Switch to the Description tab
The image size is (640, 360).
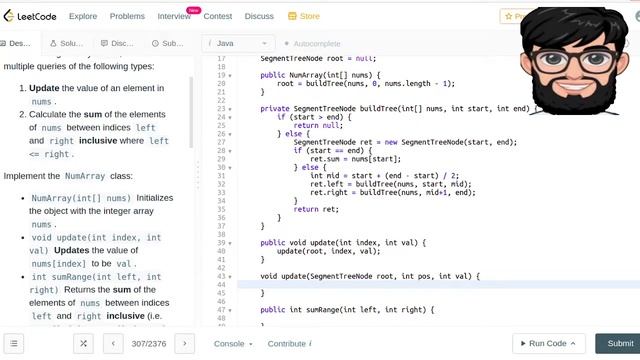pyautogui.click(x=16, y=43)
